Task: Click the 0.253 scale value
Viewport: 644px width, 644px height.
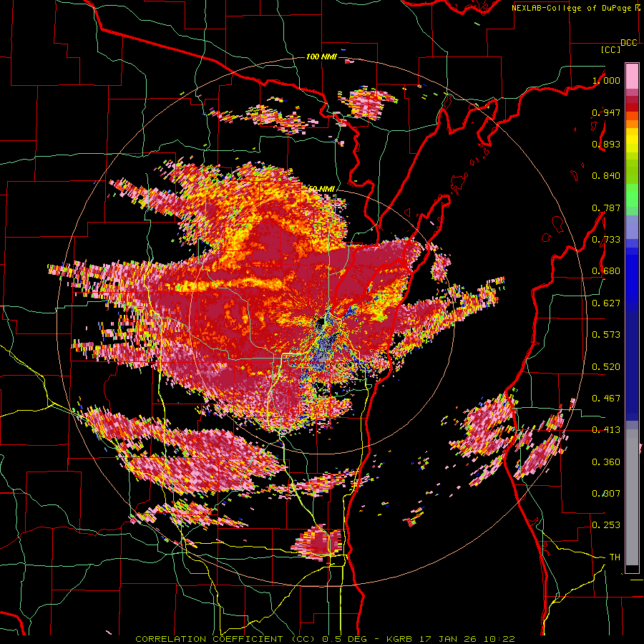Action: point(606,525)
